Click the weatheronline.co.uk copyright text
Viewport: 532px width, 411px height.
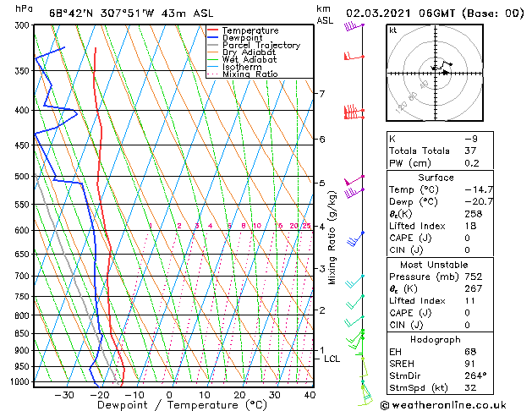[442, 405]
